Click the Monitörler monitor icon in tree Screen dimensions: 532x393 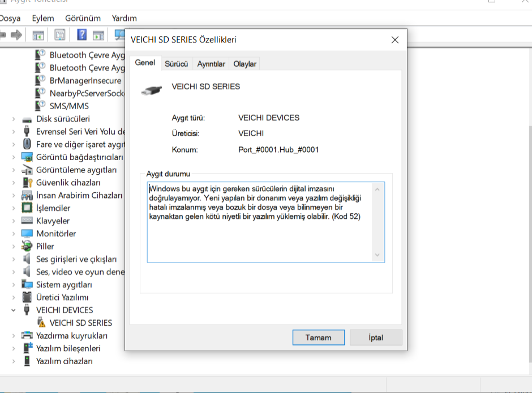point(27,234)
